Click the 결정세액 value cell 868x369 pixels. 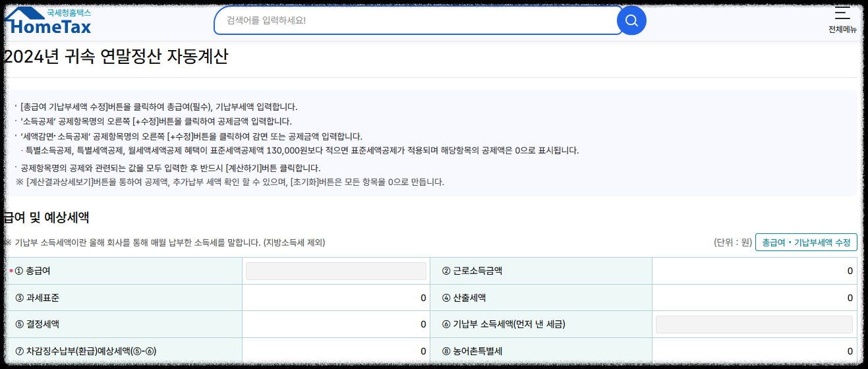(x=336, y=324)
